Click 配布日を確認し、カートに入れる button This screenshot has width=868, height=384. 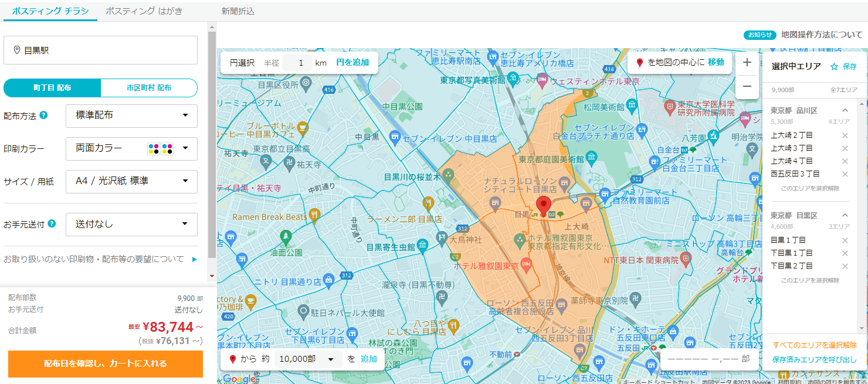click(106, 363)
